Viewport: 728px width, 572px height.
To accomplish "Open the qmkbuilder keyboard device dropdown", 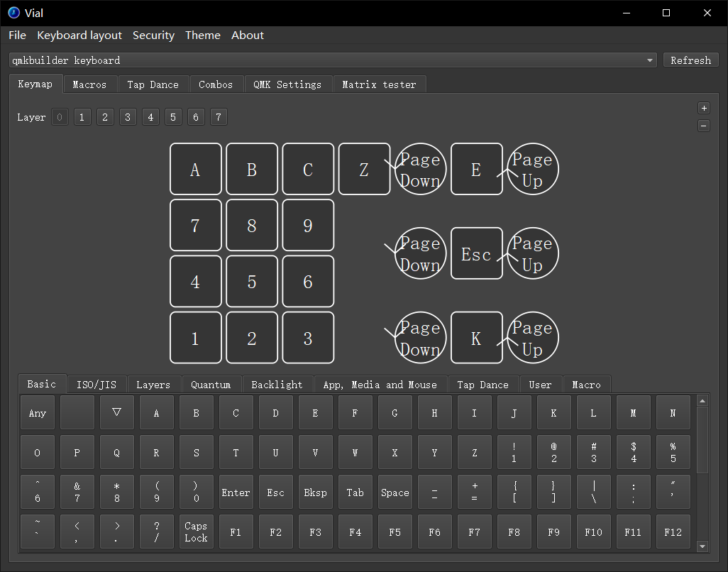I will (x=333, y=60).
